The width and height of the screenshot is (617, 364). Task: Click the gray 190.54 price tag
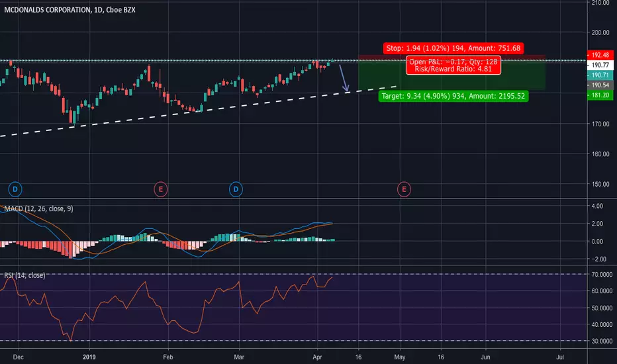[600, 85]
